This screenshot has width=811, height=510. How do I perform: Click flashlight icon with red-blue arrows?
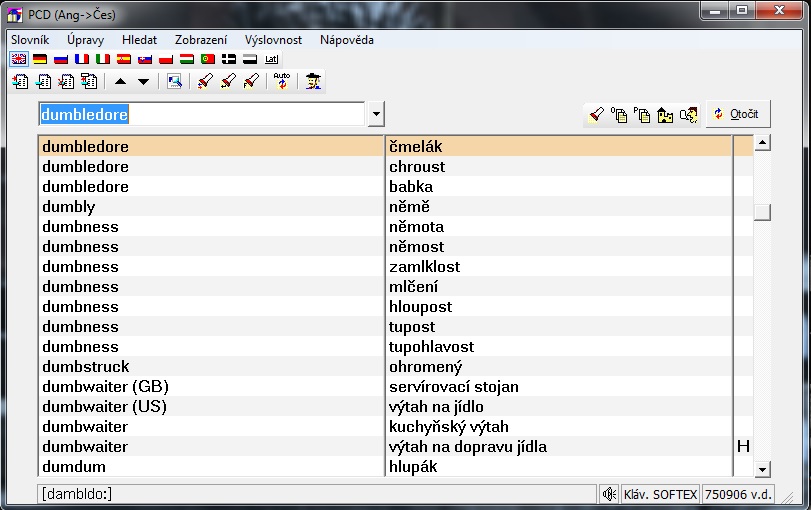click(205, 81)
